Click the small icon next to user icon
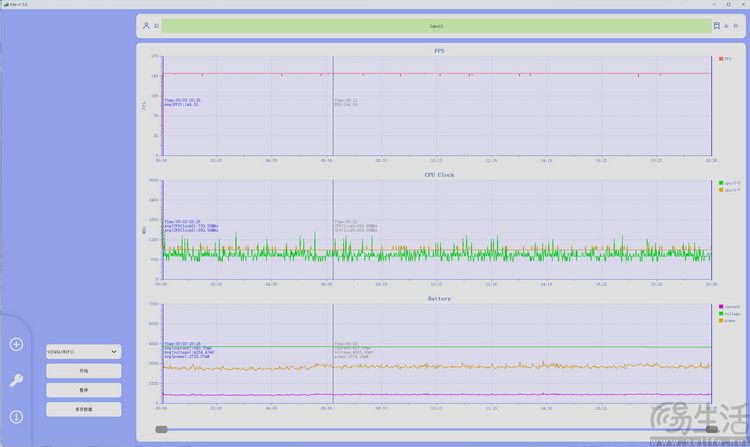 [x=156, y=25]
